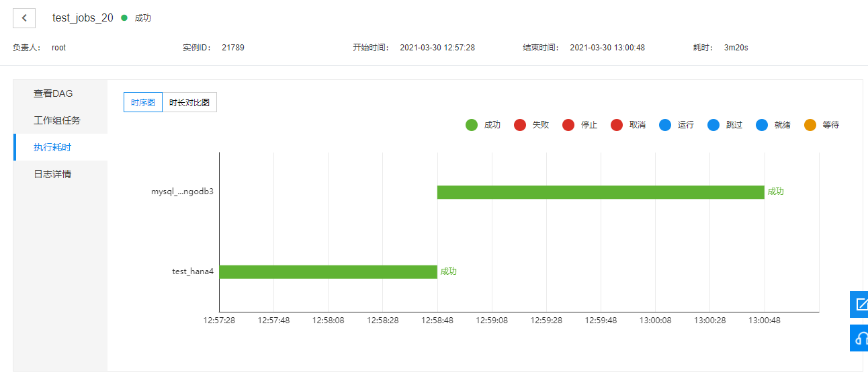Click the duration value 3m20s
The height and width of the screenshot is (381, 868).
736,48
